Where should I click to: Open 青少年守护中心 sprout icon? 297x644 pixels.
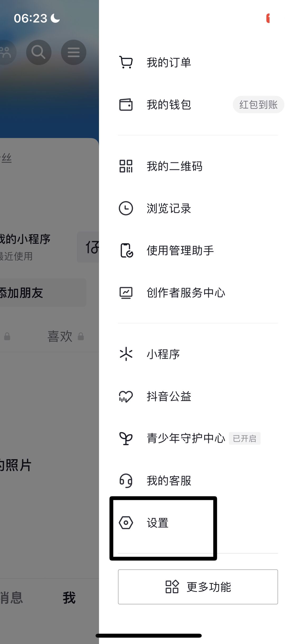pyautogui.click(x=126, y=438)
